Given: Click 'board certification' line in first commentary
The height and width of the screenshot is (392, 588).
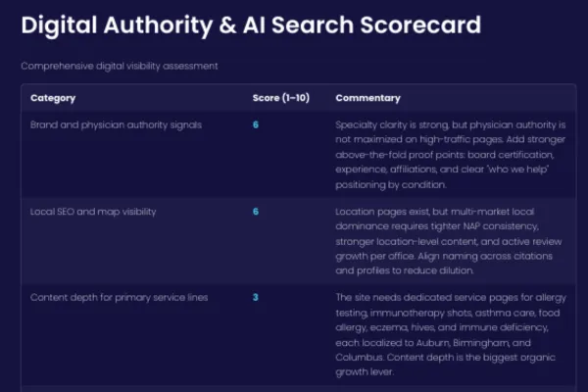Looking at the screenshot, I should point(444,155).
